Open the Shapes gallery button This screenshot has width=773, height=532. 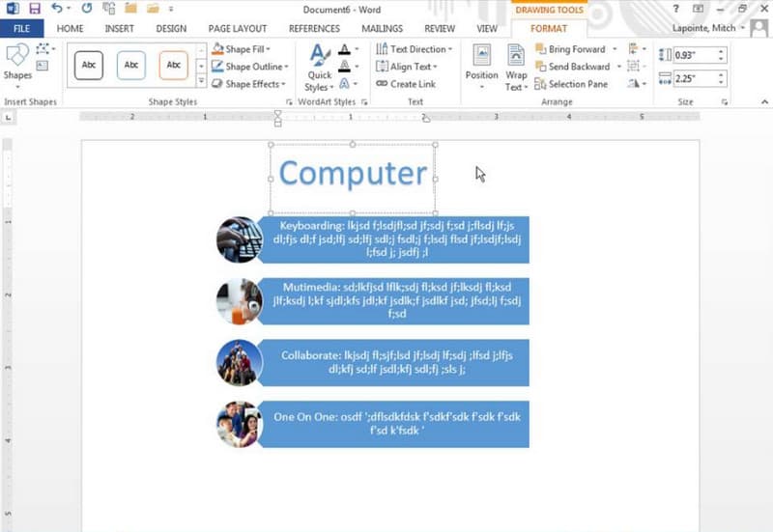point(17,66)
